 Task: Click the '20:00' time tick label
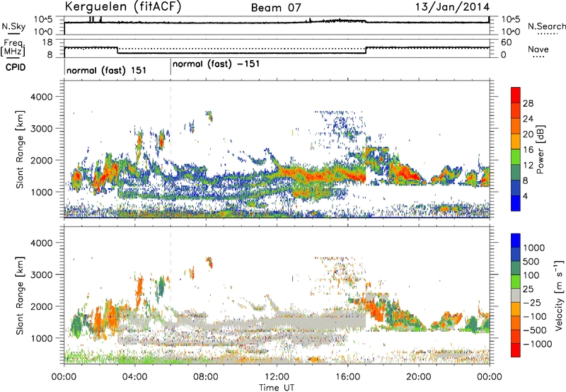coord(418,377)
